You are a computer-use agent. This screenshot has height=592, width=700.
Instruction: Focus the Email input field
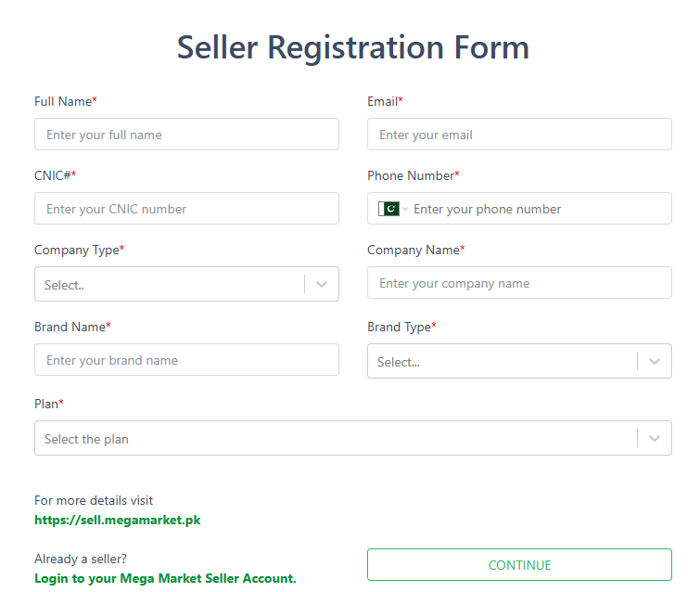coord(519,134)
